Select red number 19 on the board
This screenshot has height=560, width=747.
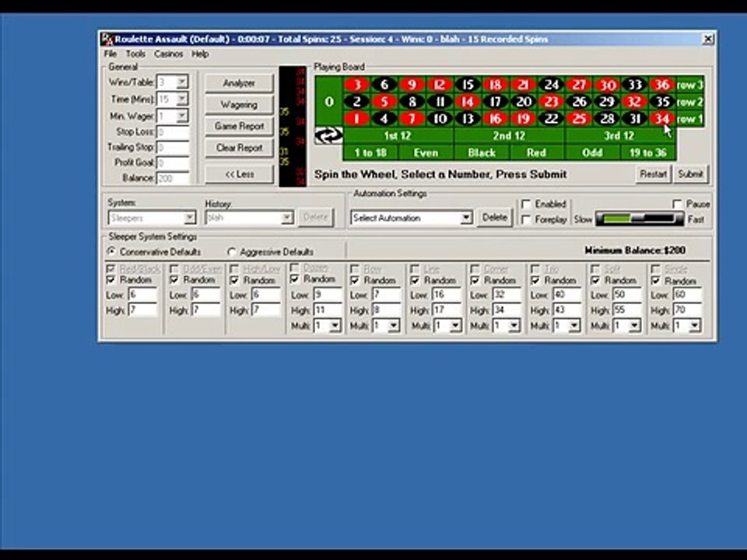(523, 118)
